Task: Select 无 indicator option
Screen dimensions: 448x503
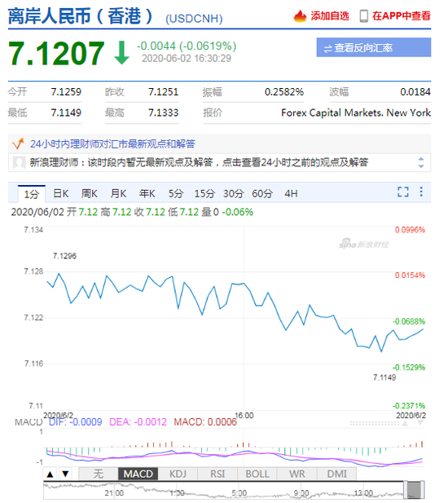Action: click(x=99, y=474)
